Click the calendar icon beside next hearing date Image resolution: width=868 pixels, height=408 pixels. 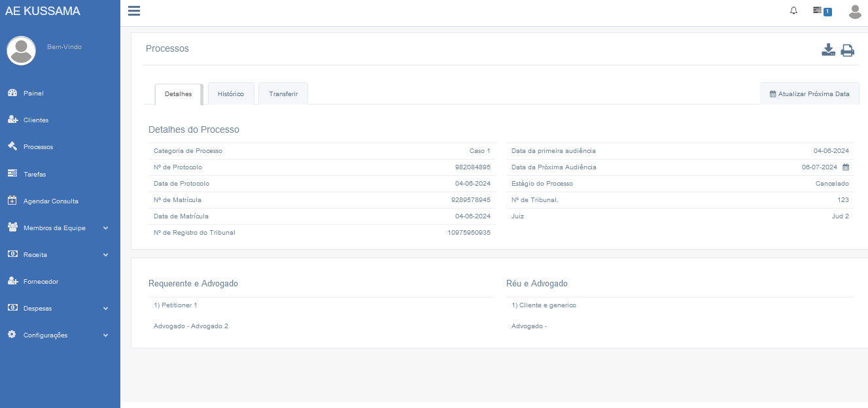coord(846,167)
